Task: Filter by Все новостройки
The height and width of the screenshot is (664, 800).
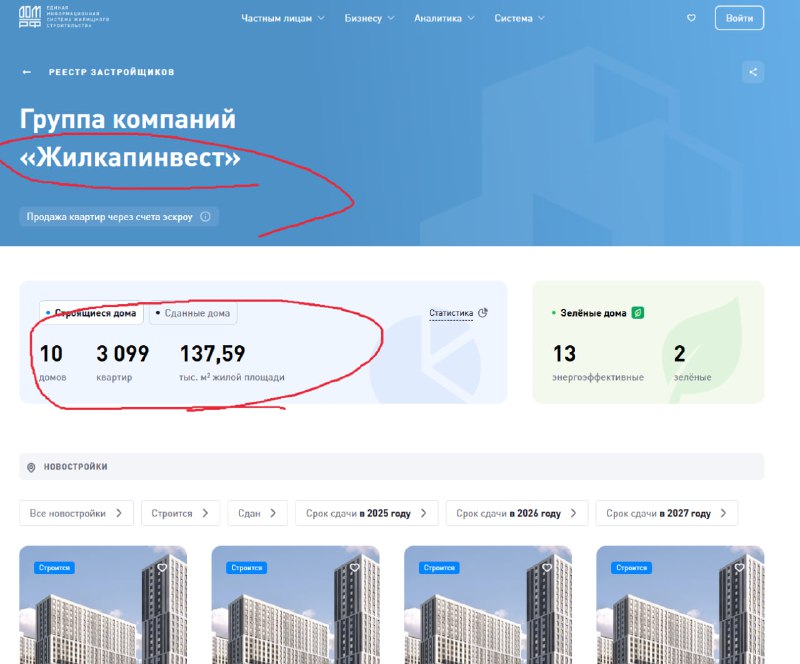Action: pyautogui.click(x=77, y=513)
